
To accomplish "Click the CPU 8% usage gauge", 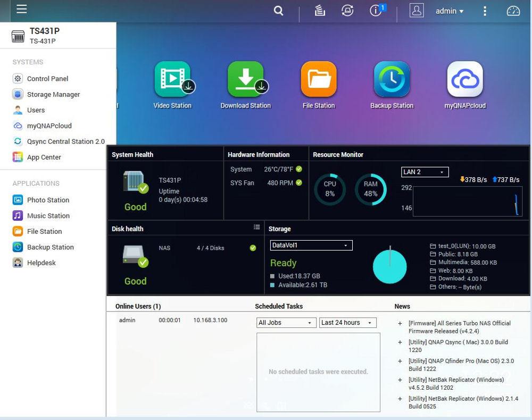I will point(330,189).
